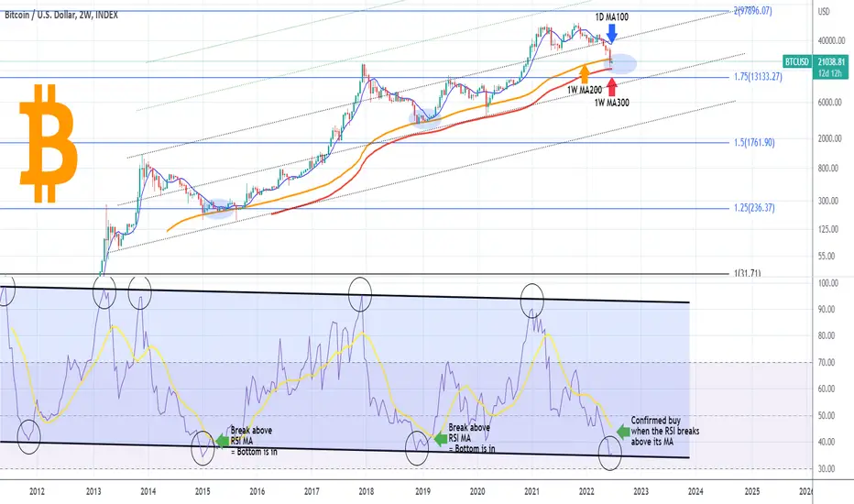
Task: Click the 1W MA200 annotation text
Action: click(x=585, y=90)
